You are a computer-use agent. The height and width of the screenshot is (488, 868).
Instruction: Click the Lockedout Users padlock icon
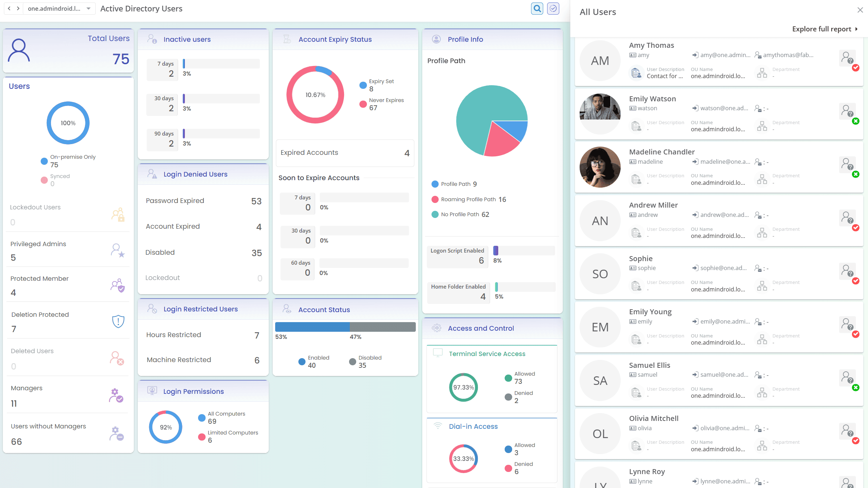pos(118,214)
